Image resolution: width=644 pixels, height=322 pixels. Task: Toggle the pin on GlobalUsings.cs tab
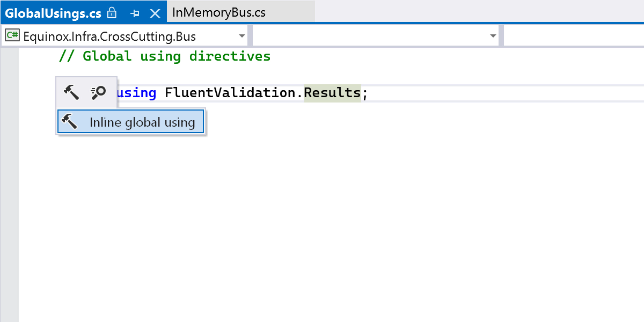pos(135,13)
